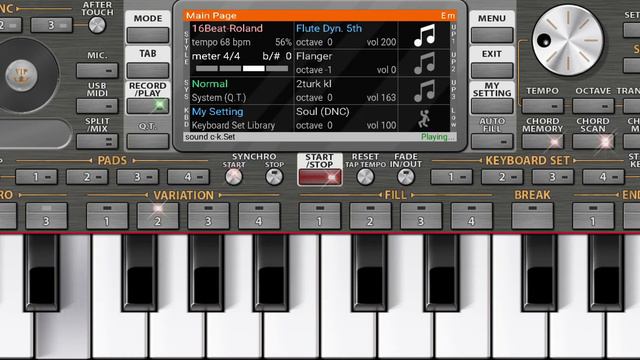This screenshot has height=360, width=640.
Task: Select the Soul (DNC) sound row
Action: pos(346,118)
